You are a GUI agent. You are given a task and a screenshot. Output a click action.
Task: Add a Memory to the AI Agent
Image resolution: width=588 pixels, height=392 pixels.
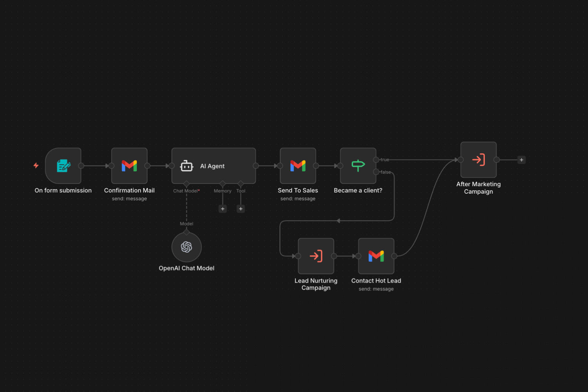pos(223,209)
